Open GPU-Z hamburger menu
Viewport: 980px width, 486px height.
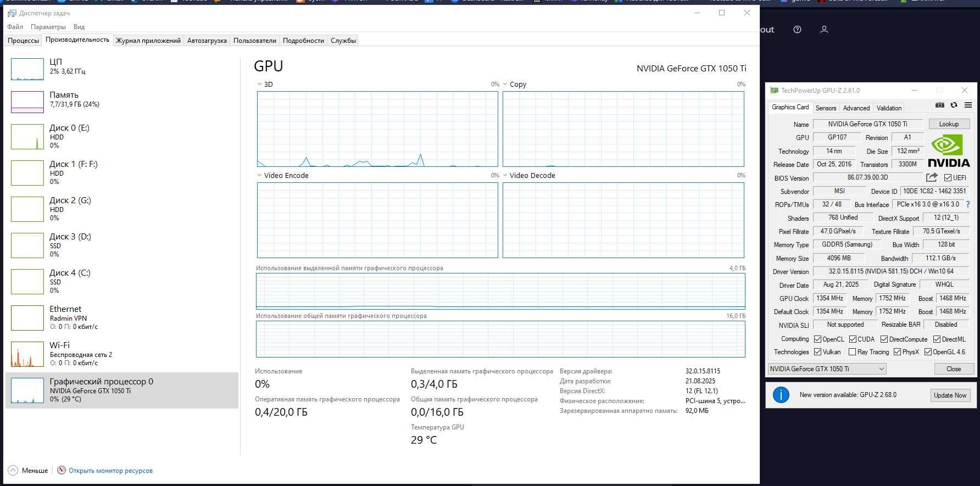pos(968,105)
